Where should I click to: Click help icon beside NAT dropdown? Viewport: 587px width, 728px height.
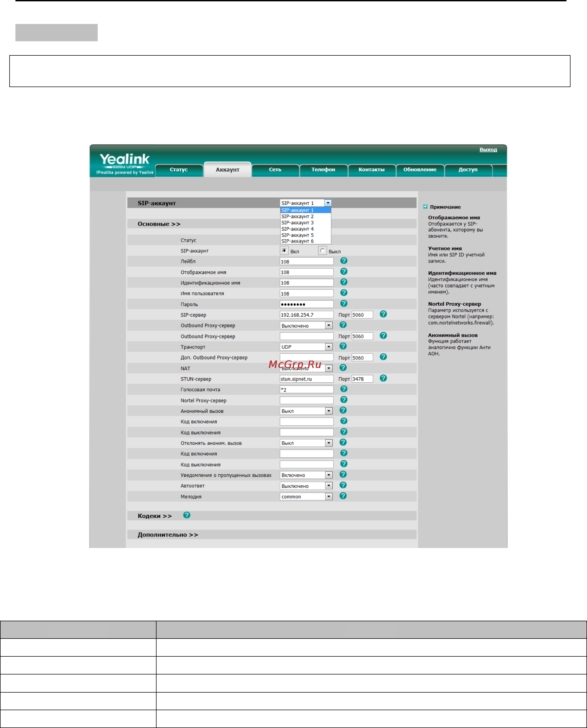pyautogui.click(x=343, y=367)
